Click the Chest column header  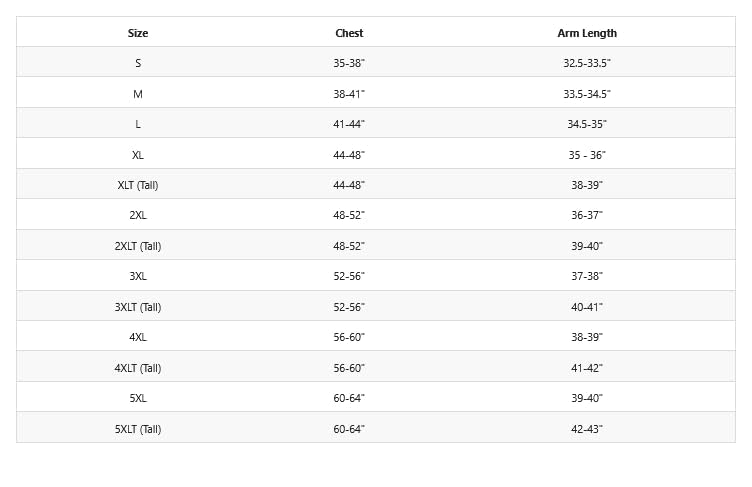pyautogui.click(x=349, y=33)
